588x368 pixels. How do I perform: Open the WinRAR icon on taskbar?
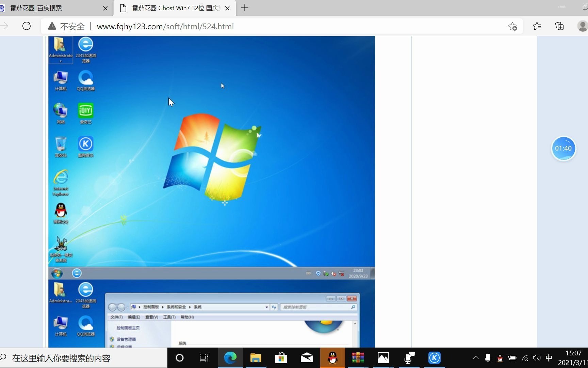(358, 358)
